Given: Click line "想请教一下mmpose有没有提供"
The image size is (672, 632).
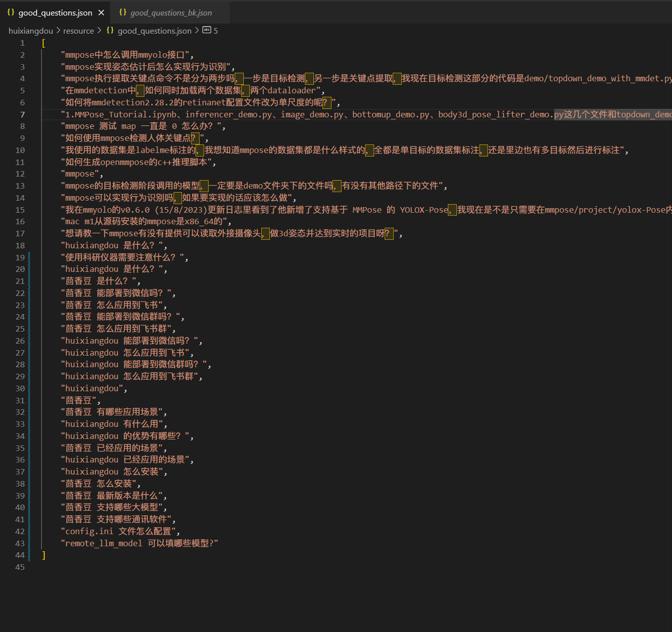Looking at the screenshot, I should click(232, 234).
